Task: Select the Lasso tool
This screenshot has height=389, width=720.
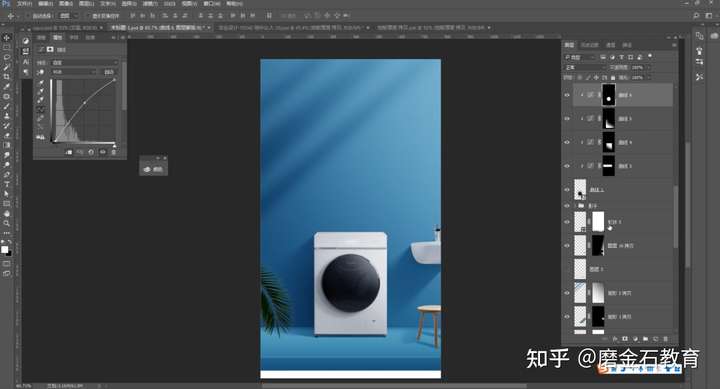Action: tap(6, 57)
